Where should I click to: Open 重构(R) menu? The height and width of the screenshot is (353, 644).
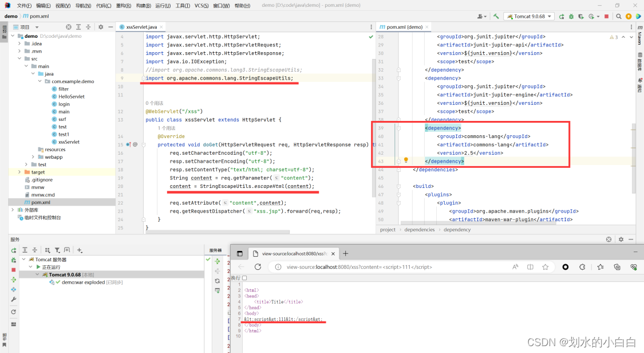(x=124, y=5)
